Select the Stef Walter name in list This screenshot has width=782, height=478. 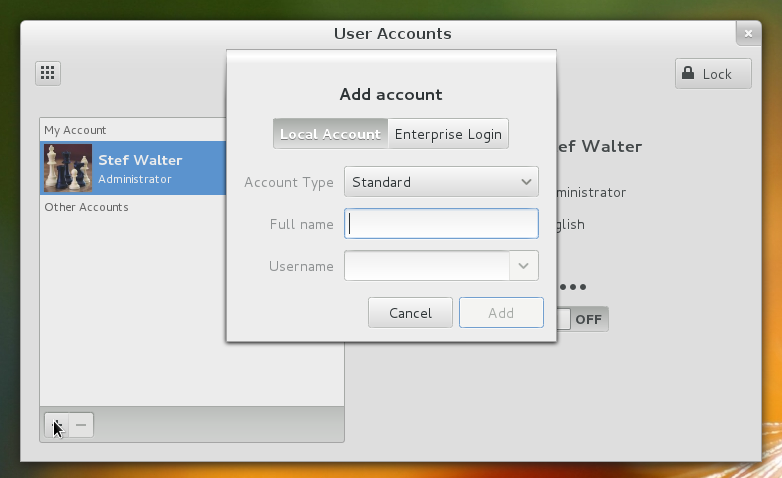pyautogui.click(x=140, y=160)
